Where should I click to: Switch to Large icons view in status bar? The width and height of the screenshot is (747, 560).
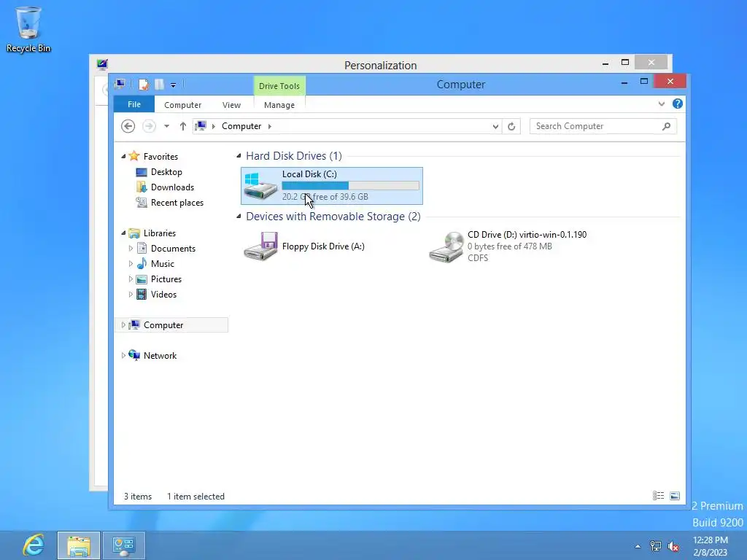coord(675,496)
